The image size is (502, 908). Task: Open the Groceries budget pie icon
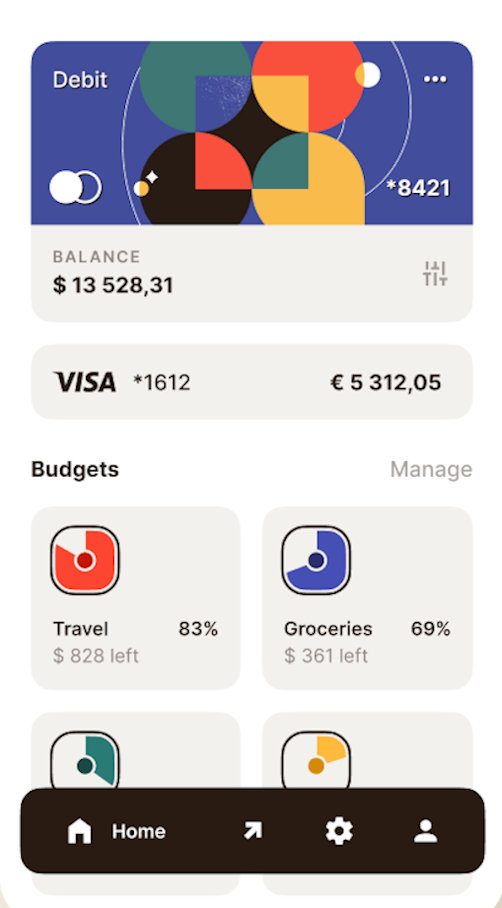[x=316, y=560]
